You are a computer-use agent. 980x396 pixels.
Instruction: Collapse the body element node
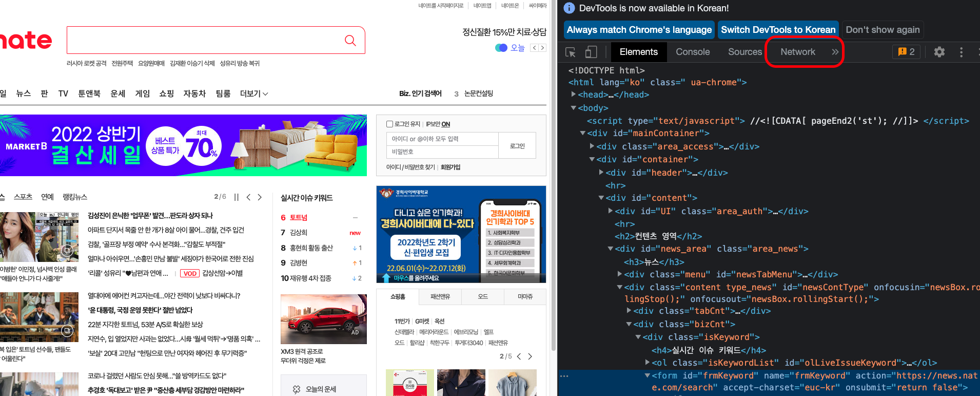tap(573, 108)
